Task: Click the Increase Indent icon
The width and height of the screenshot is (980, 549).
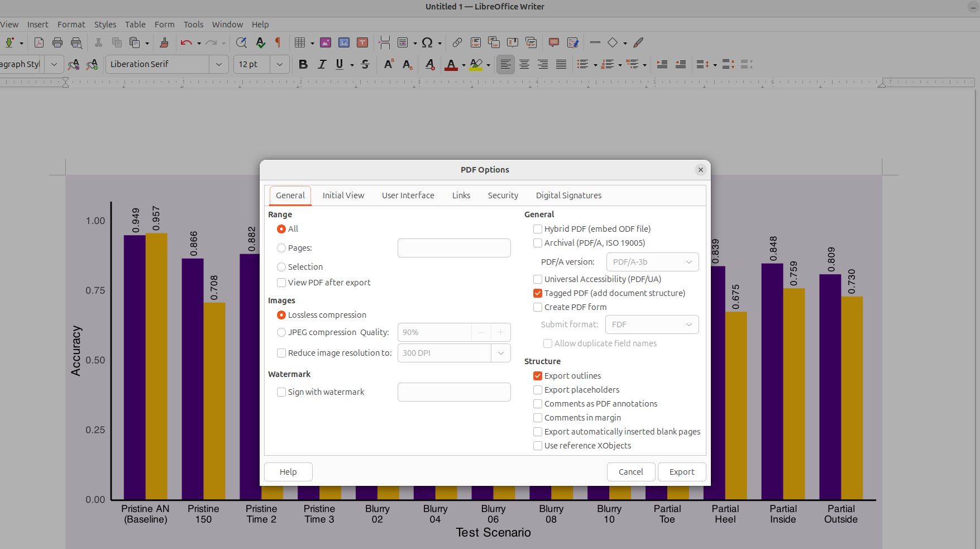Action: [x=662, y=64]
